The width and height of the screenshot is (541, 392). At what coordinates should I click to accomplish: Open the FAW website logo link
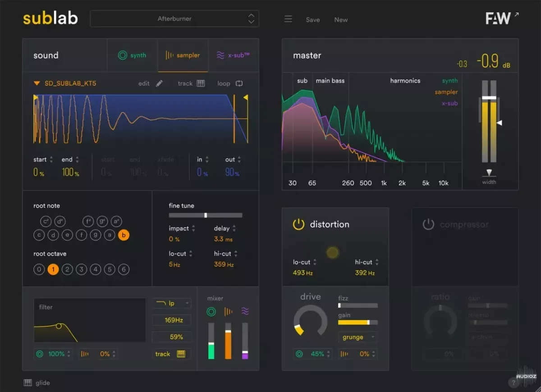point(502,18)
